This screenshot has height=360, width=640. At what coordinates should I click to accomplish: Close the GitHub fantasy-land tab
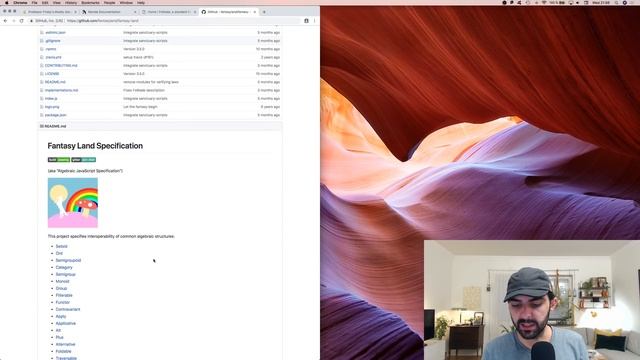pyautogui.click(x=255, y=12)
